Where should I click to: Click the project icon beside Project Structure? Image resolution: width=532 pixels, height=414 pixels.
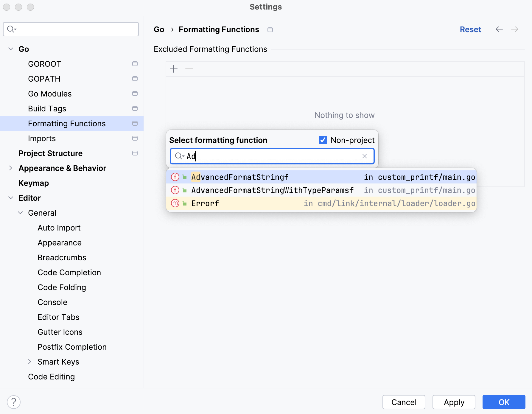(135, 153)
